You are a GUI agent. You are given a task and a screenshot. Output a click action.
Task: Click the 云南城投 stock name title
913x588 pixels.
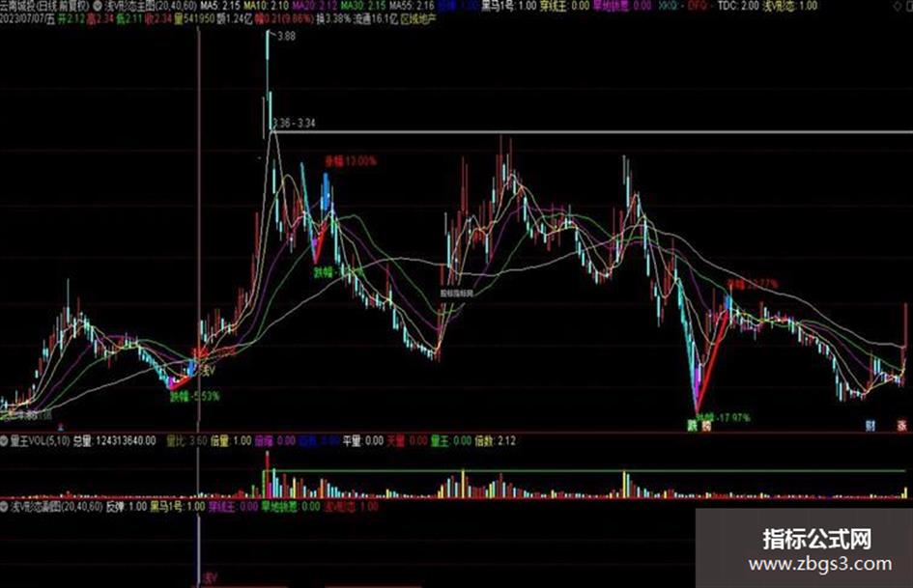18,6
